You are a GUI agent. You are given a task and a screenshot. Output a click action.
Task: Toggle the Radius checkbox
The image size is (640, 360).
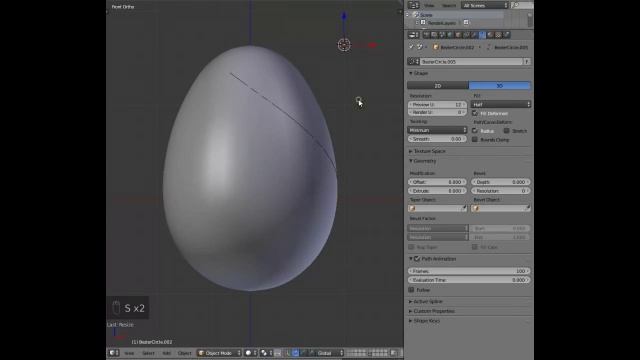pos(475,131)
